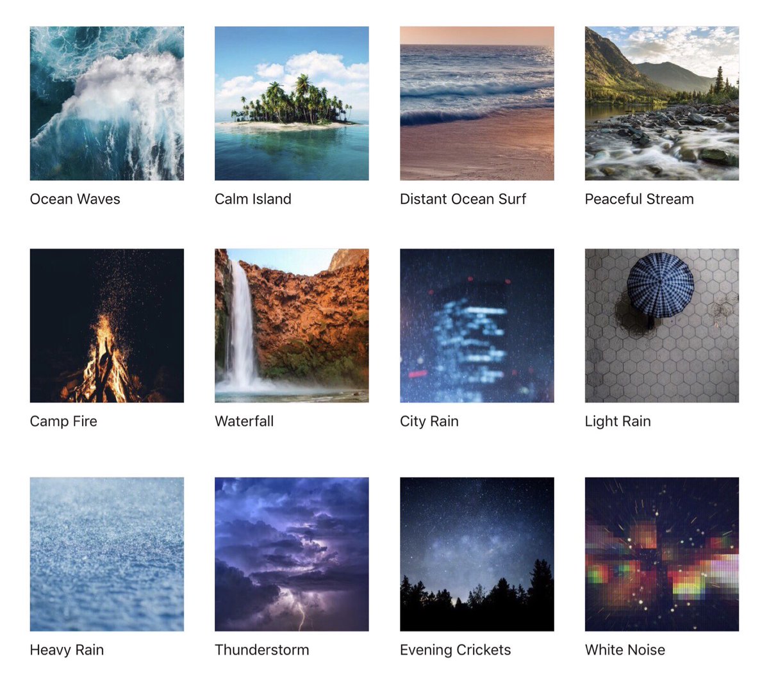
Task: Open the White Noise colorful pixel image
Action: pyautogui.click(x=662, y=554)
